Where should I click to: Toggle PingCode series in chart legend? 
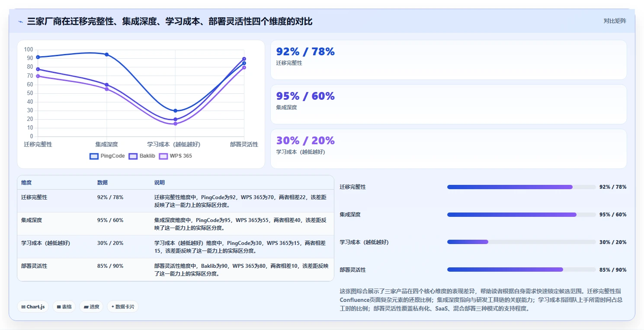click(107, 156)
